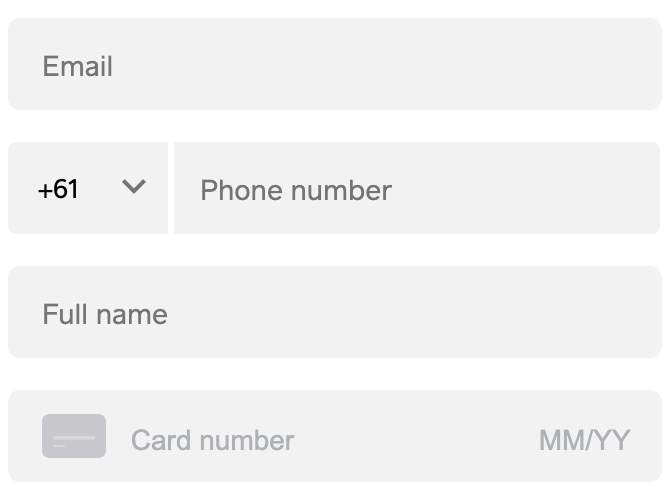The image size is (672, 490).
Task: Click into the Phone number field
Action: coord(417,188)
